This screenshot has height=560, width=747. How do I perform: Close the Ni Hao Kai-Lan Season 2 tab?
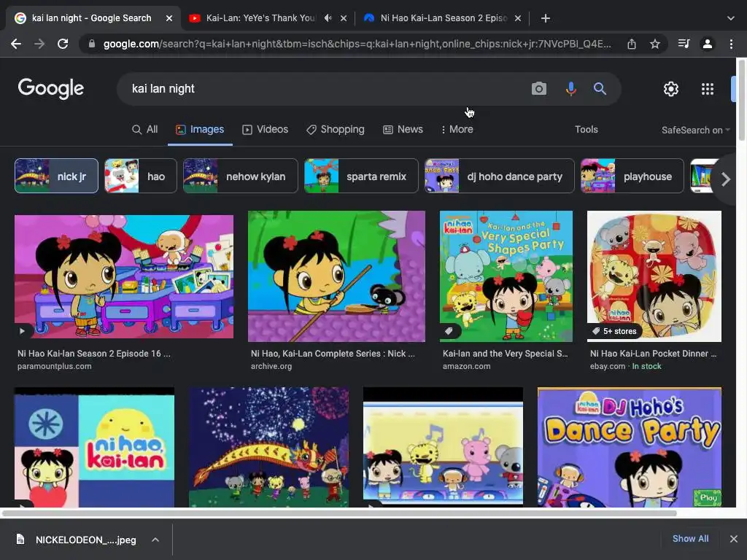tap(518, 18)
